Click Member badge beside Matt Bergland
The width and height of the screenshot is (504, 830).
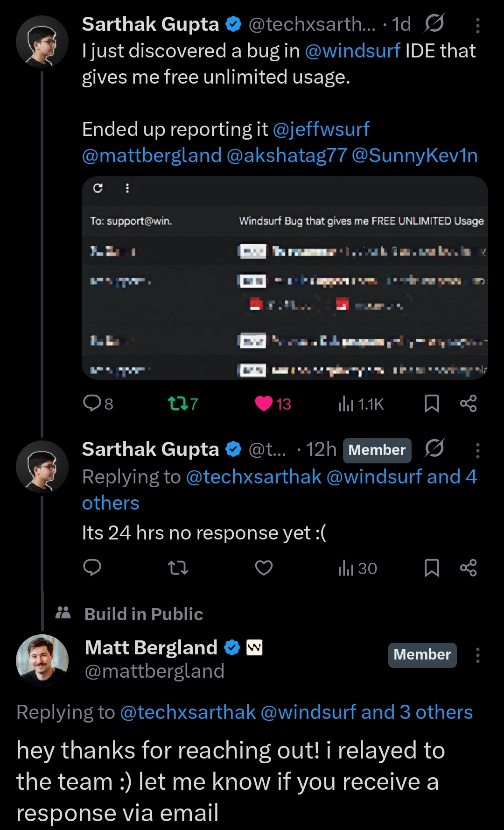tap(422, 655)
